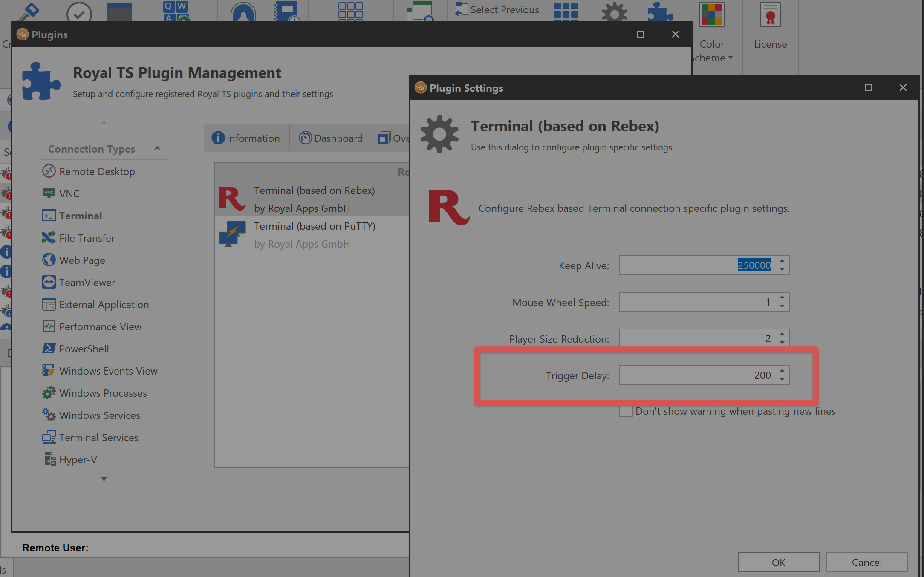This screenshot has height=577, width=924.
Task: Collapse the Connection Types section
Action: point(157,148)
